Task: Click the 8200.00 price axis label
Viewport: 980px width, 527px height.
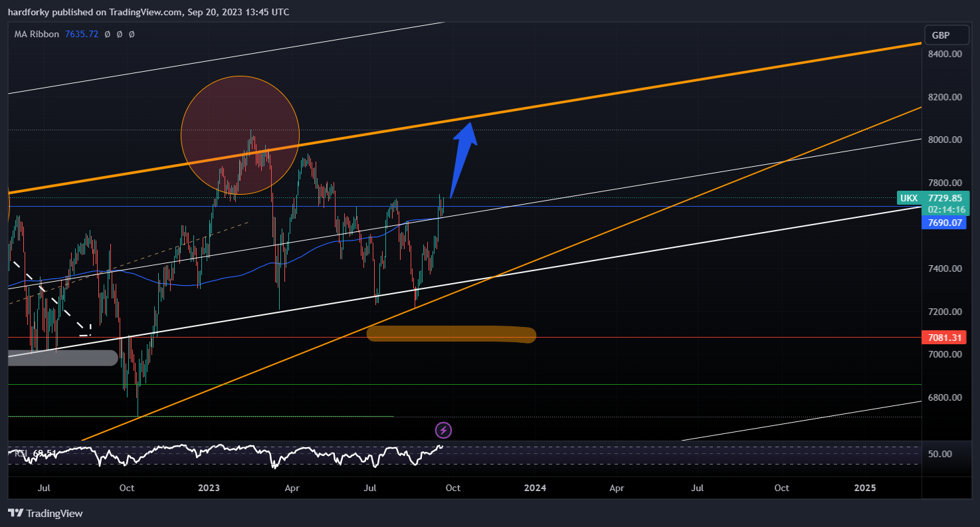Action: coord(945,97)
